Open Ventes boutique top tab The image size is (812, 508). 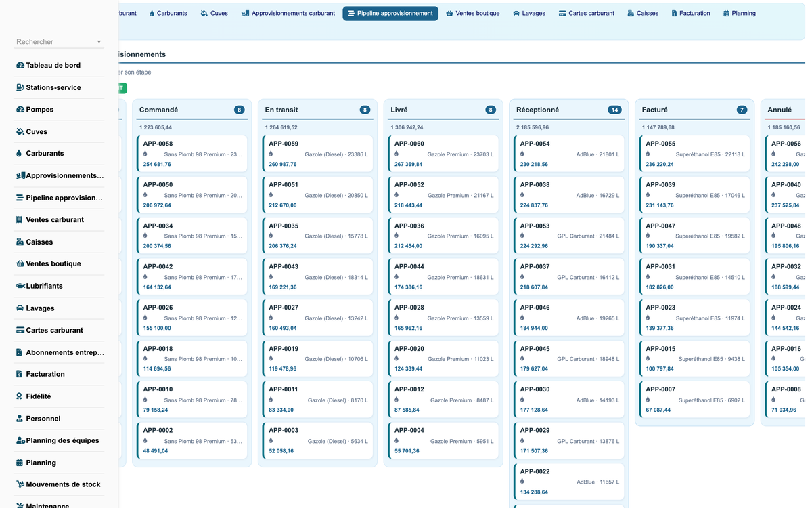tap(473, 14)
